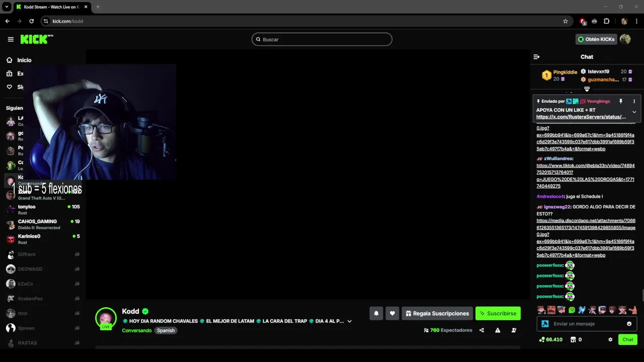The width and height of the screenshot is (644, 362).
Task: Open the x.com/RusteraServers pinned link
Action: click(581, 117)
